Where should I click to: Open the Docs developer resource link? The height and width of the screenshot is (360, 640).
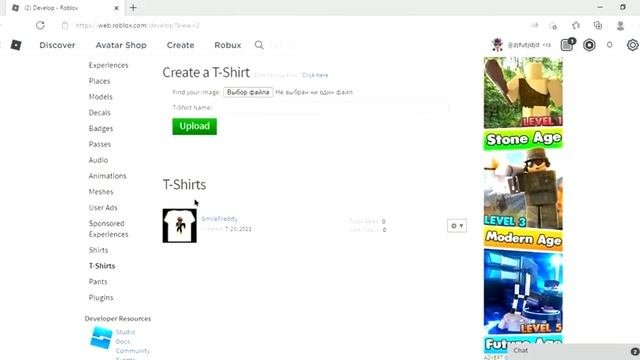coord(123,341)
